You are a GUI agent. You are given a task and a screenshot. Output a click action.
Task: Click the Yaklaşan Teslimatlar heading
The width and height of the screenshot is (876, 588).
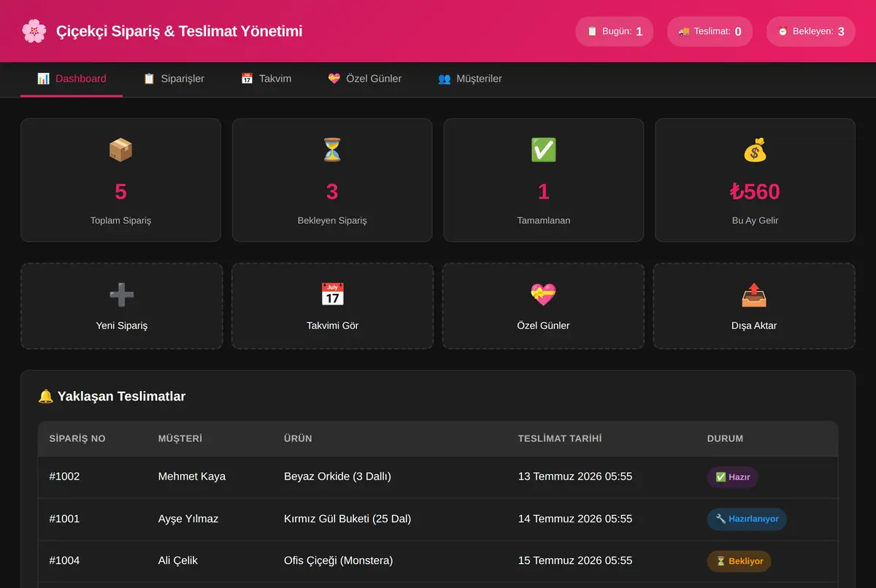tap(121, 396)
